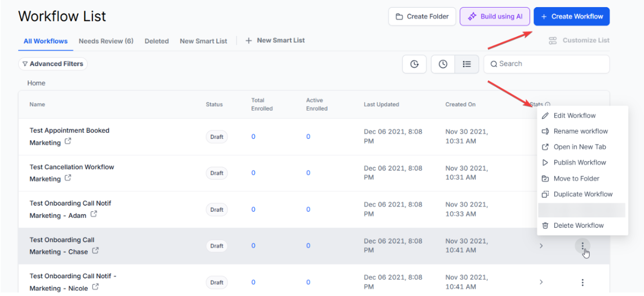
Task: Open external link icon for Test Appointment Booked
Action: [x=68, y=142]
